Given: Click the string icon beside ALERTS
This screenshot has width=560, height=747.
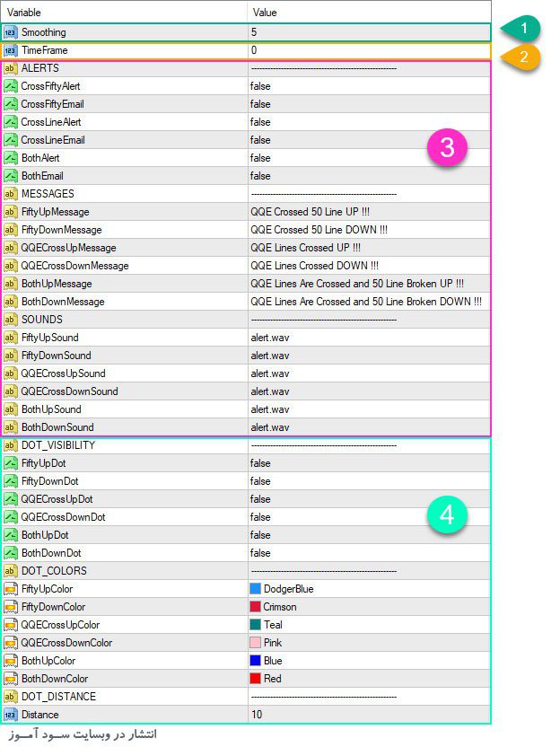Looking at the screenshot, I should tap(10, 68).
